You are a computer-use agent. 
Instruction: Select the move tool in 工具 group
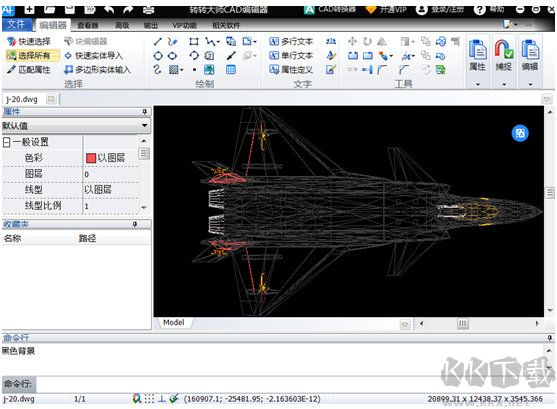coord(352,42)
